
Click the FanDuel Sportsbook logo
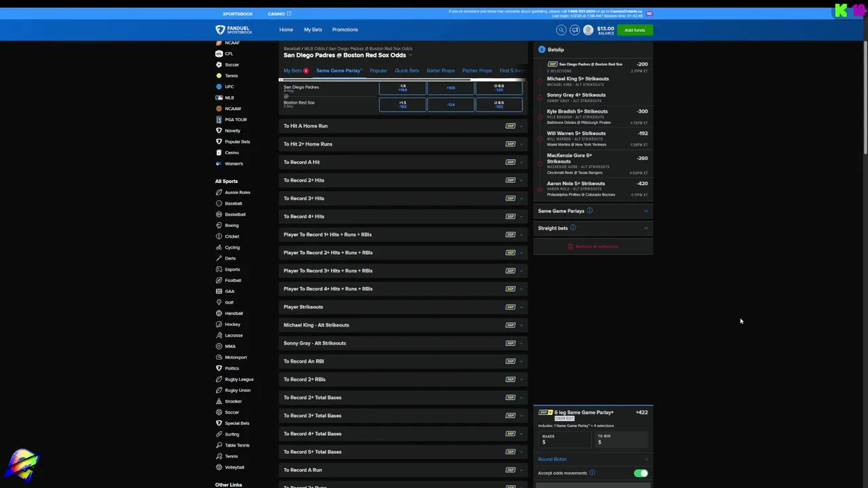pyautogui.click(x=233, y=30)
